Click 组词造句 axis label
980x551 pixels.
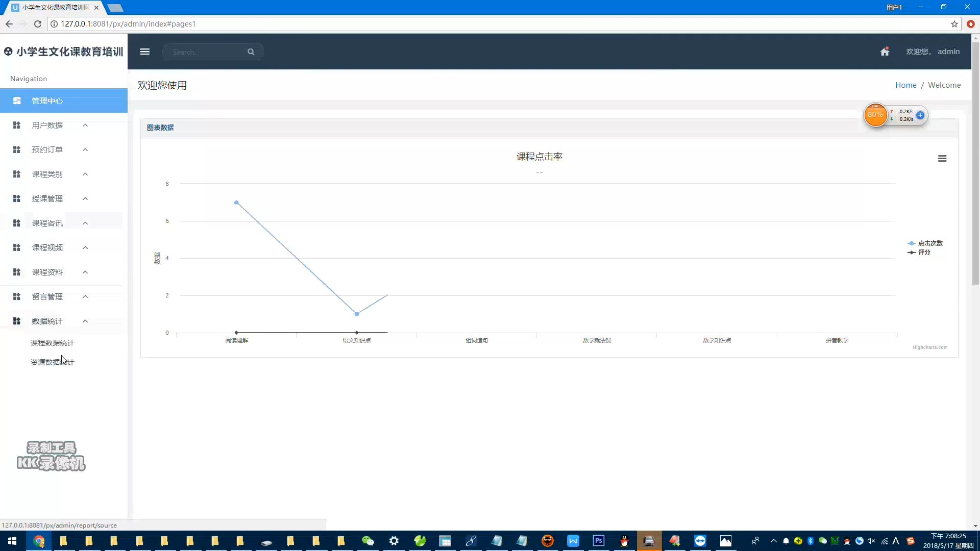477,340
